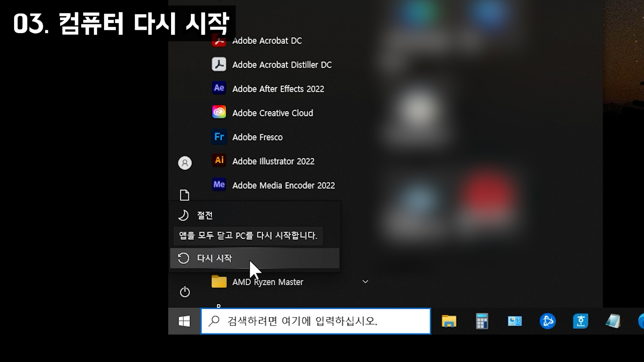Open File Explorer from the taskbar
This screenshot has width=644, height=362.
(449, 321)
